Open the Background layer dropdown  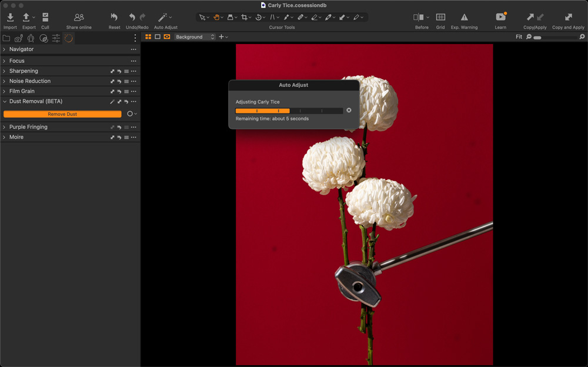point(195,37)
